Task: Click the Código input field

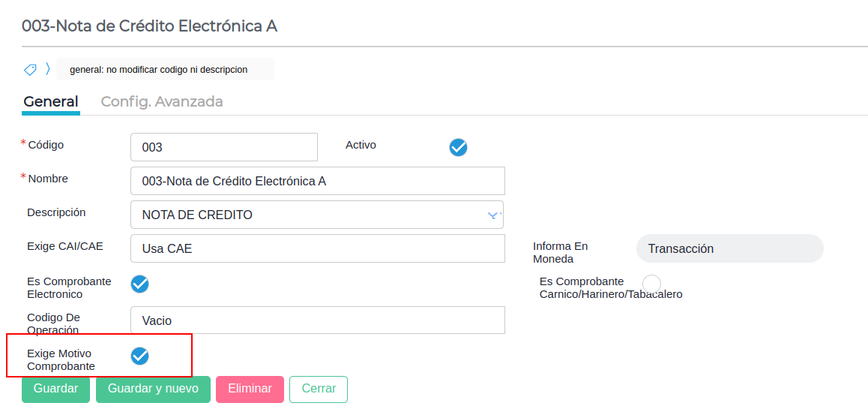Action: pyautogui.click(x=224, y=147)
